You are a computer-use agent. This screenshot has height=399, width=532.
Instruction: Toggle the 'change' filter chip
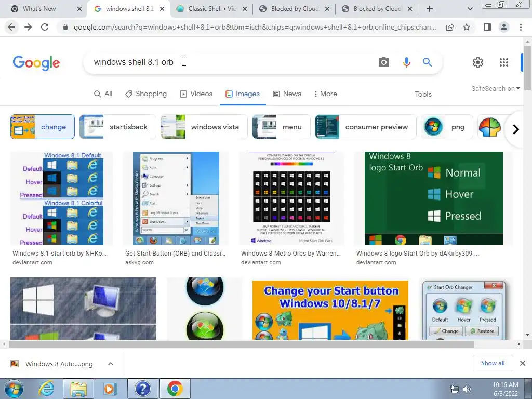(x=43, y=127)
